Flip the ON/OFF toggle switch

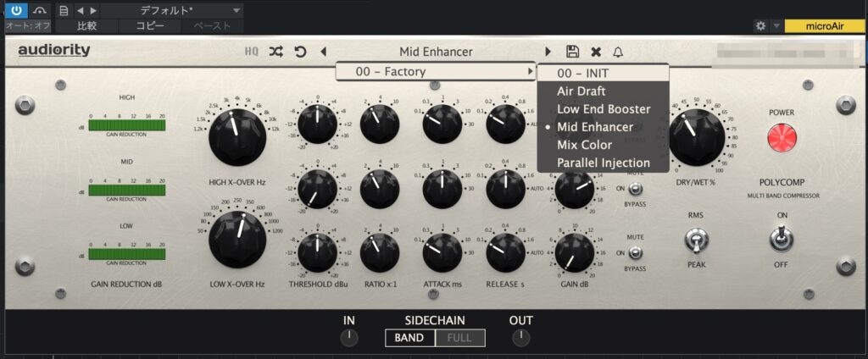(x=781, y=240)
